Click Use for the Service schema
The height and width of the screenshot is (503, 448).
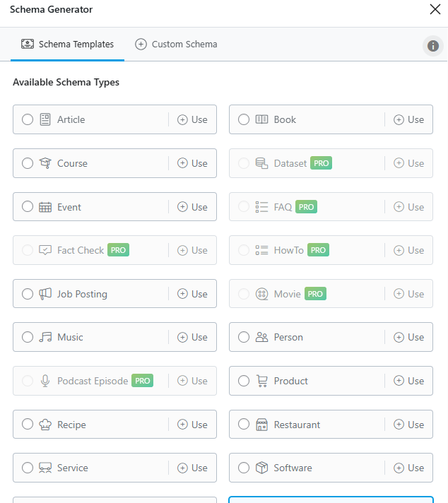pyautogui.click(x=192, y=468)
